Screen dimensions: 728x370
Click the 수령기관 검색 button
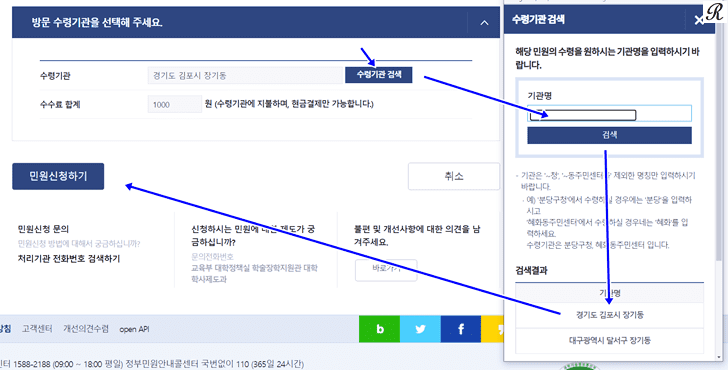pos(378,75)
